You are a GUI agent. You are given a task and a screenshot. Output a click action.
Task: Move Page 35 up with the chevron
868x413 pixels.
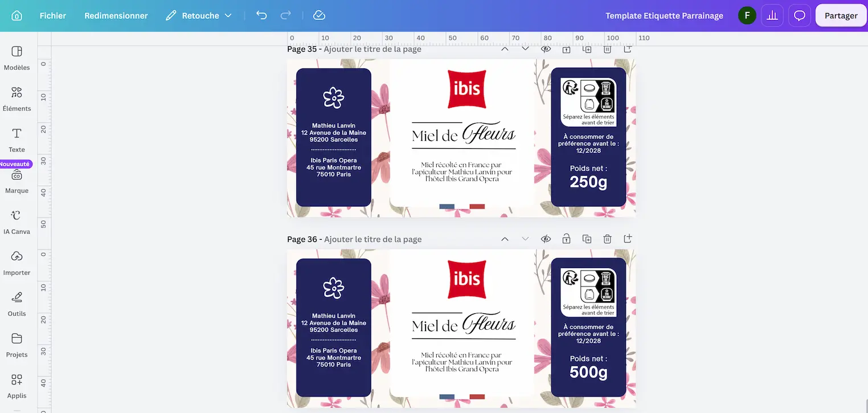pos(505,50)
